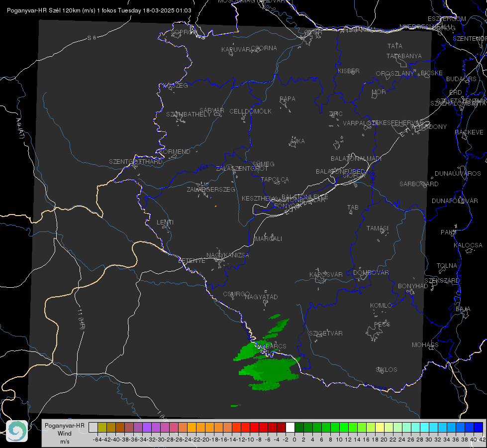Screen dimensions: 487x448
Task: Click the MOHACS label
Action: 425,344
